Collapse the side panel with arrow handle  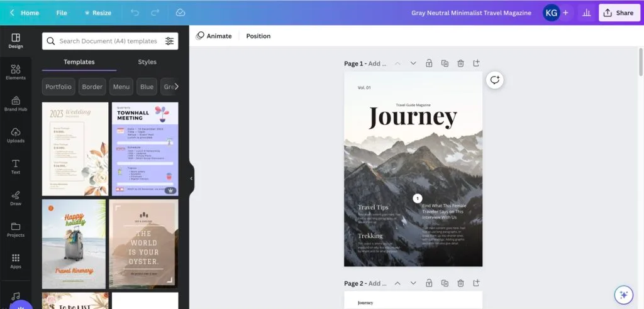[191, 178]
